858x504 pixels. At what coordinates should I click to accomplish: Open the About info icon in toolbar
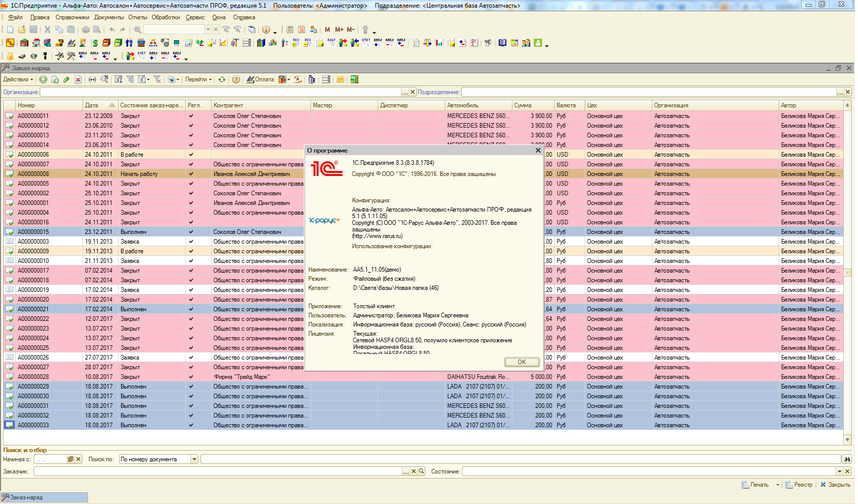[266, 29]
